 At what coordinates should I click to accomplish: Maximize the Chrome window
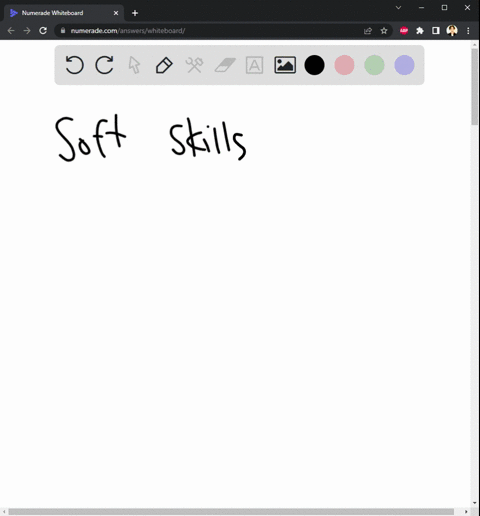[x=444, y=7]
